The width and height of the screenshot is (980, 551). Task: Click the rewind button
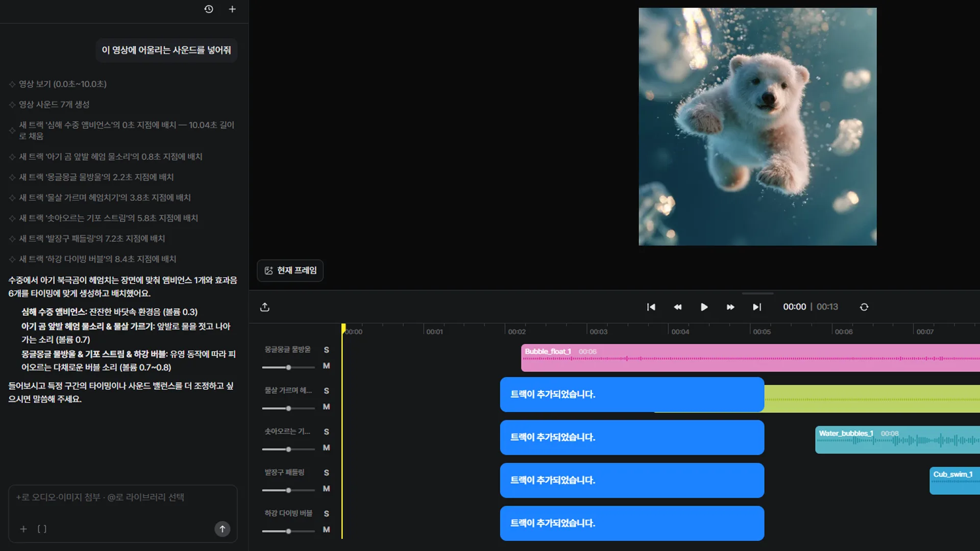(677, 307)
